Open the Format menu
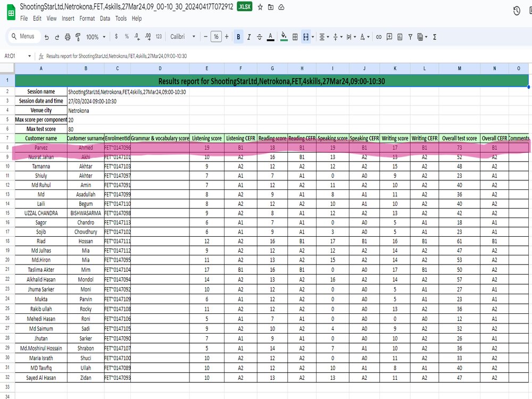This screenshot has height=399, width=532. coord(87,18)
